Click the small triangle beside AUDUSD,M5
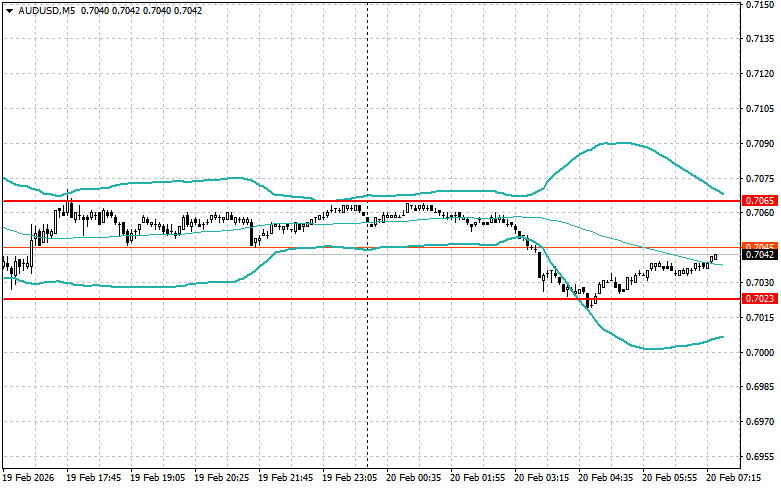Image resolution: width=781 pixels, height=489 pixels. (9, 10)
